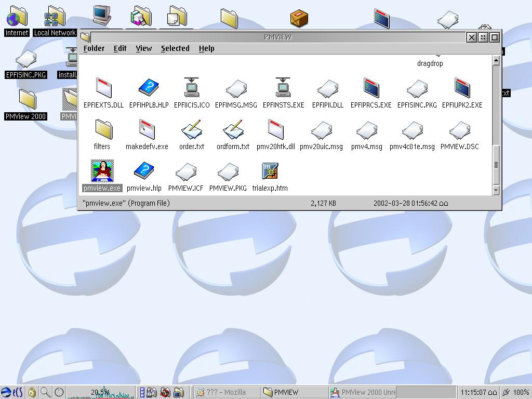Open the Edit menu
532x399 pixels.
(120, 48)
